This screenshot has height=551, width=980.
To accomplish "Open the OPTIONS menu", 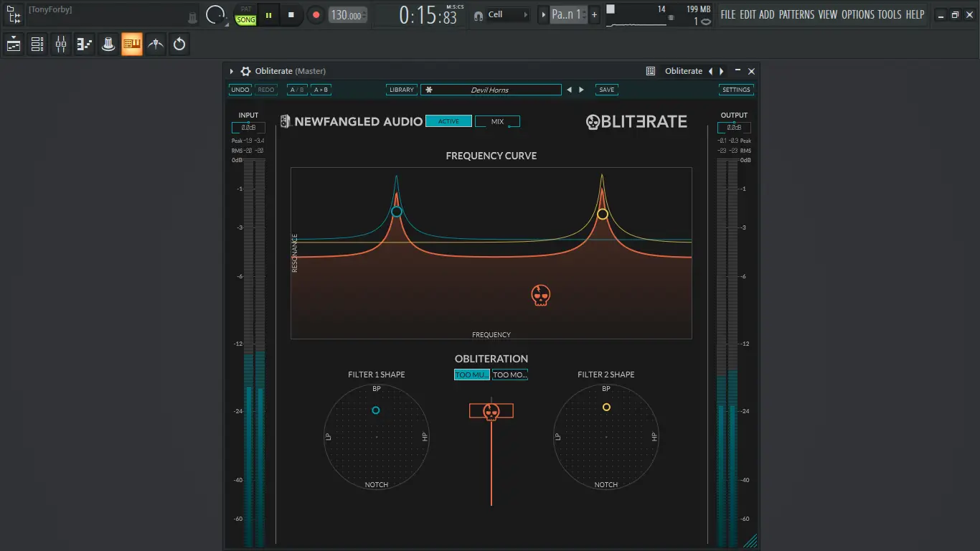I will pyautogui.click(x=858, y=14).
